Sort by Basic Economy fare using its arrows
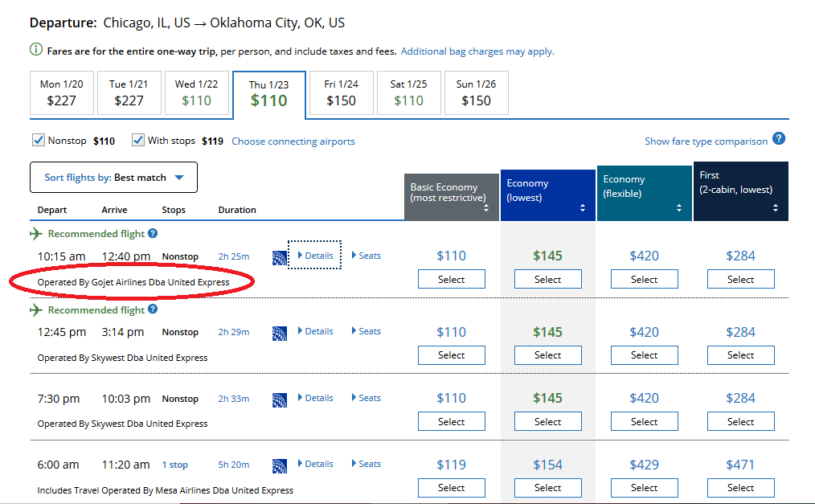 coord(486,208)
